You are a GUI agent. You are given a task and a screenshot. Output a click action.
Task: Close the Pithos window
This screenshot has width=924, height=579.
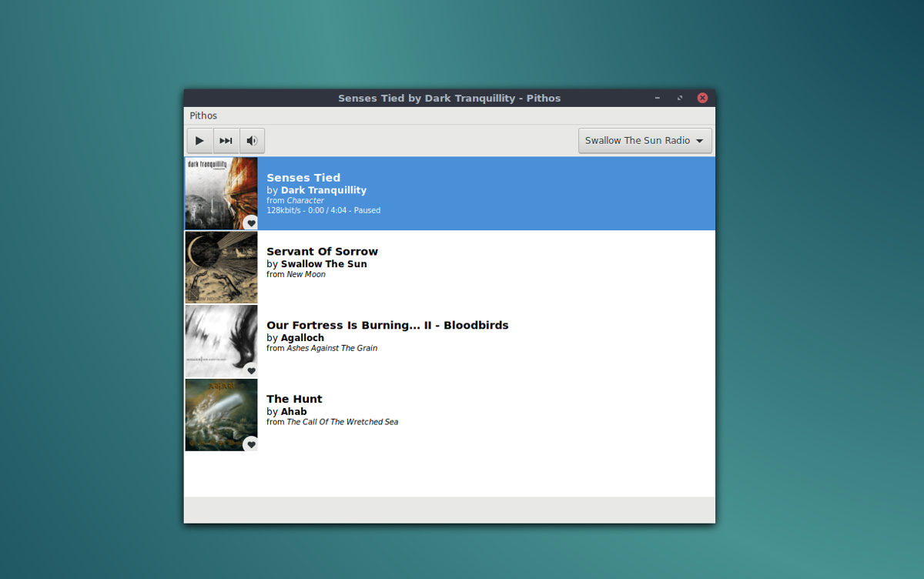[x=702, y=98]
